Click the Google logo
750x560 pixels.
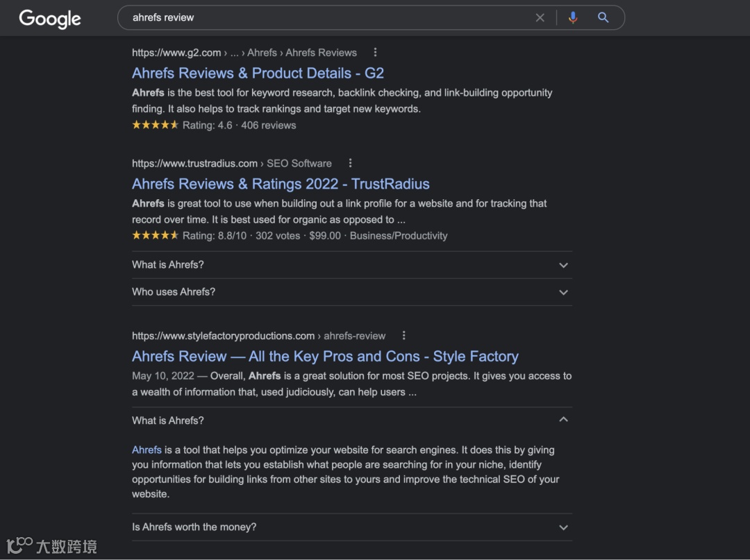click(50, 19)
